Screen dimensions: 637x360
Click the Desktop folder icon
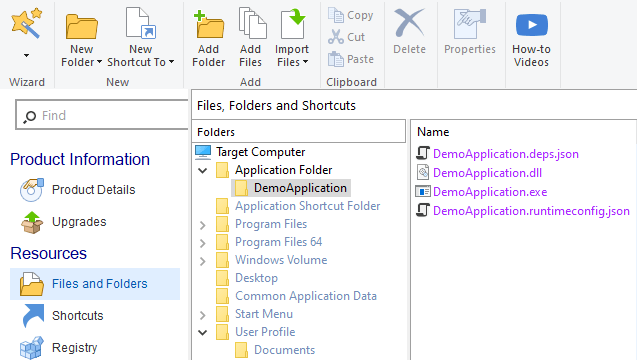[x=222, y=278]
